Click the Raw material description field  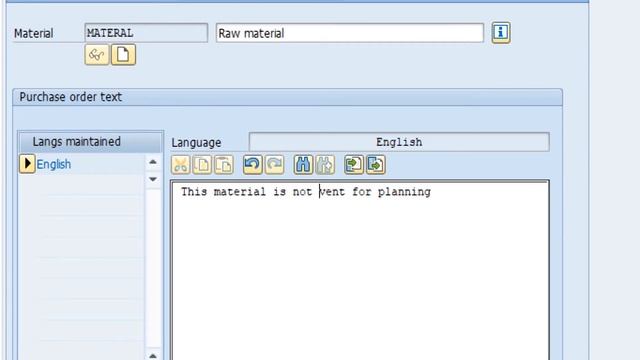coord(350,33)
